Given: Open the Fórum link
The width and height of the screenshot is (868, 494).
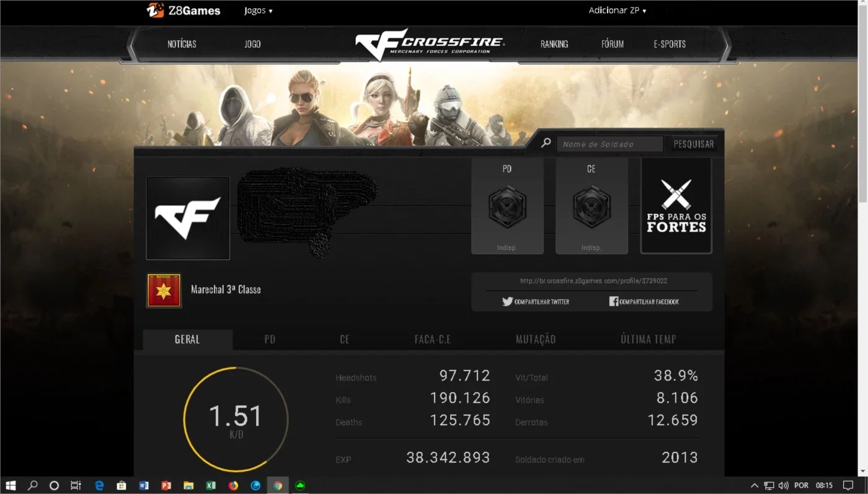Looking at the screenshot, I should point(612,44).
